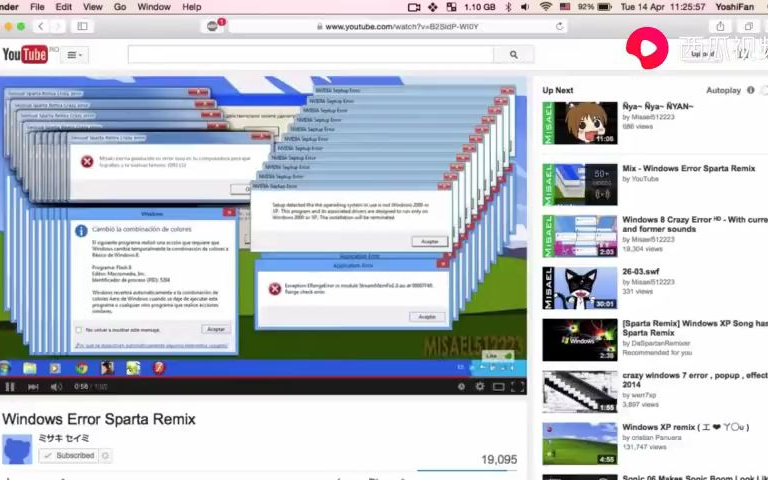The width and height of the screenshot is (768, 480).
Task: Toggle the Safari sidebar button
Action: click(x=82, y=26)
